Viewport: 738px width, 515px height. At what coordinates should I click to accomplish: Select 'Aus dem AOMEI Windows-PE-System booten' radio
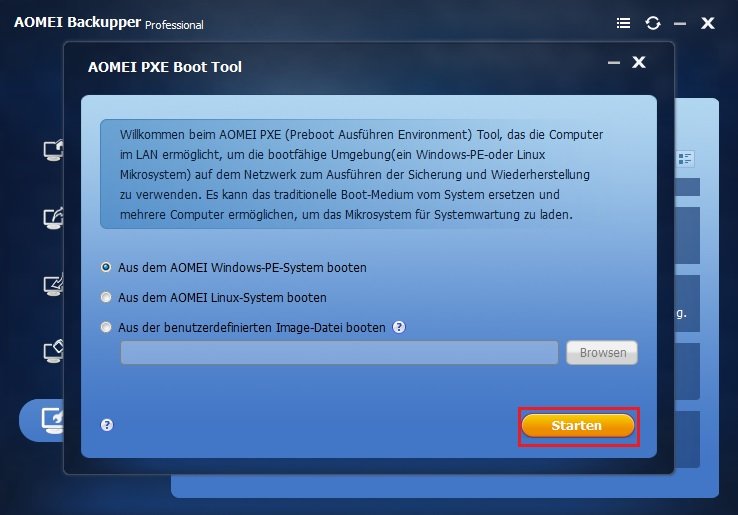coord(106,267)
